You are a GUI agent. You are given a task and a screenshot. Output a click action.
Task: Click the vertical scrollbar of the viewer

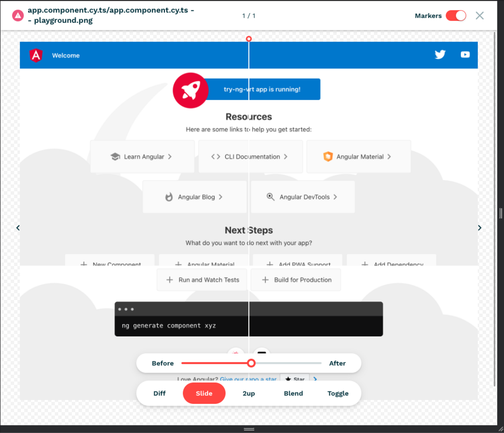tap(495, 210)
